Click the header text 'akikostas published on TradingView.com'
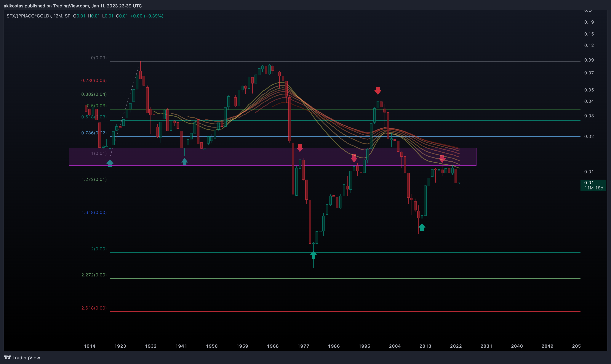This screenshot has width=611, height=364. (x=46, y=6)
